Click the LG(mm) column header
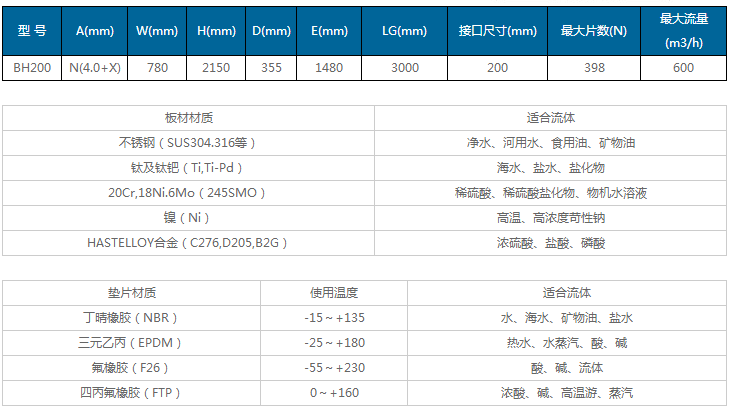The image size is (730, 410). [x=404, y=31]
